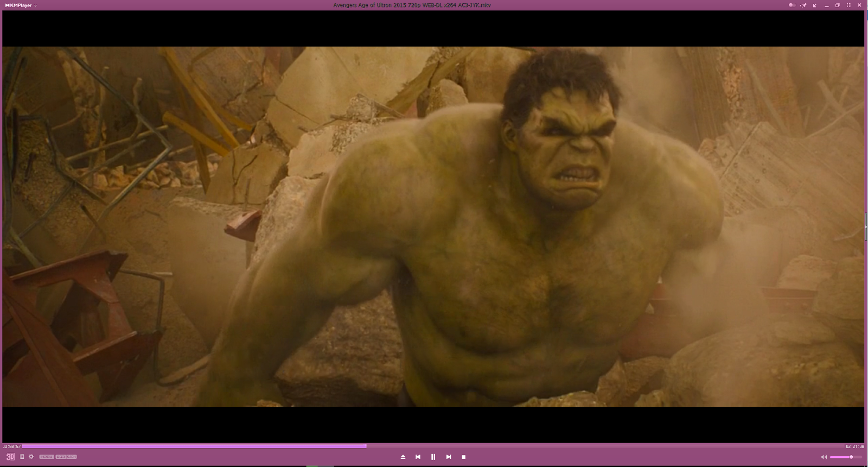Seek on the playback progress bar
This screenshot has height=467, width=868.
pyautogui.click(x=433, y=446)
